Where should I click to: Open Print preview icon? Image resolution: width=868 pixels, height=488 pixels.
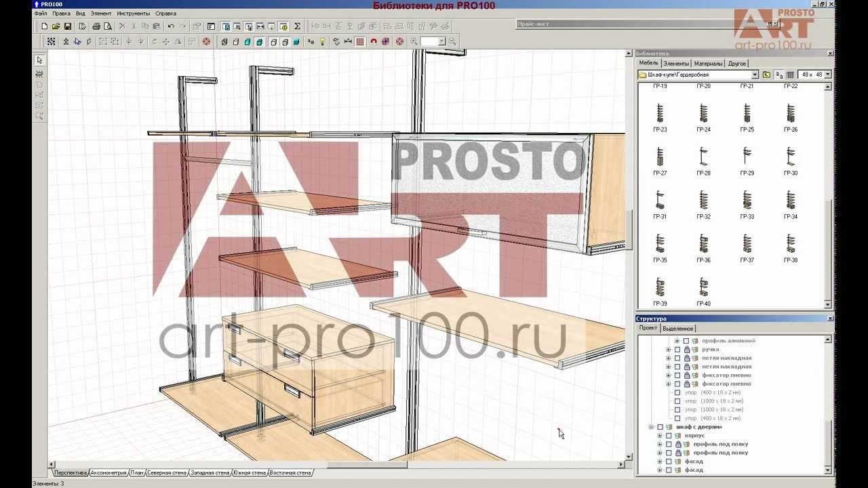point(108,26)
